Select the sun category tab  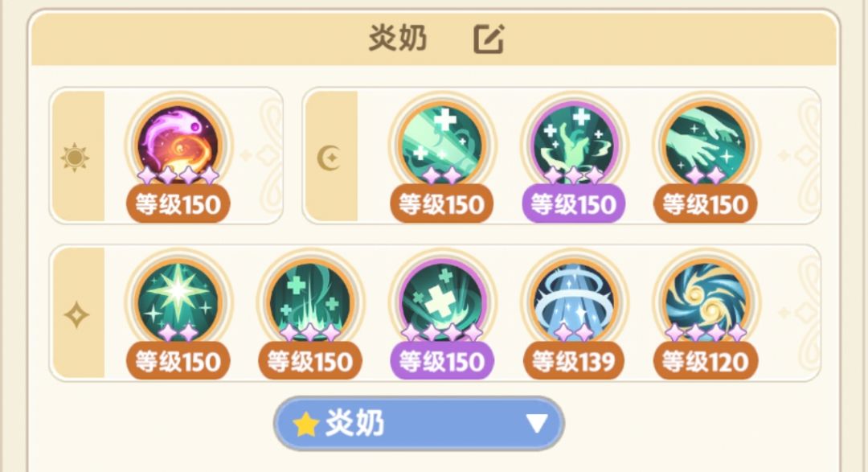[75, 158]
